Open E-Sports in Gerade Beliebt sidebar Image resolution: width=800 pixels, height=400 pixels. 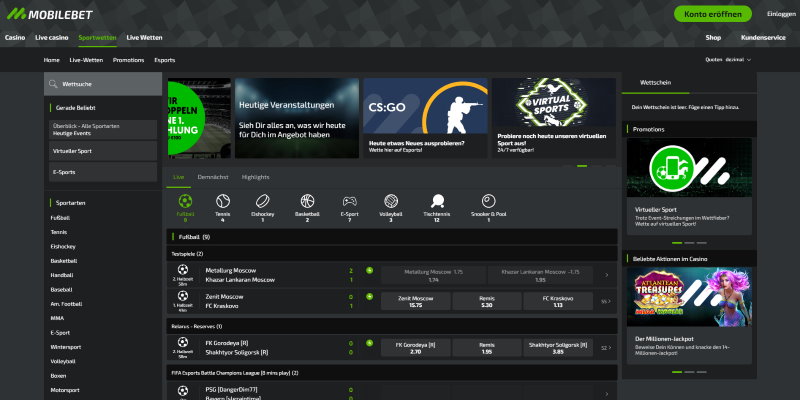click(x=103, y=172)
